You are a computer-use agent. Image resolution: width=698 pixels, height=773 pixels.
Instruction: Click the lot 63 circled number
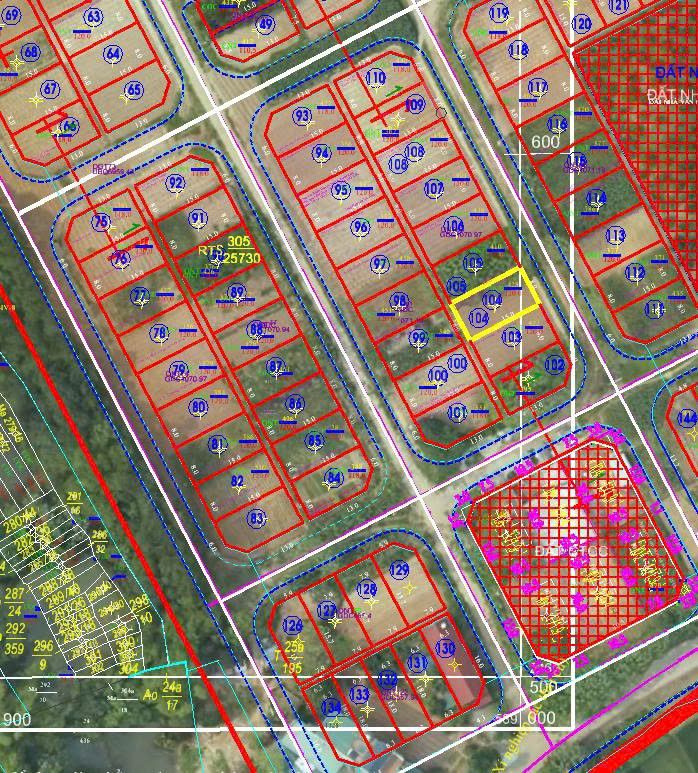coord(94,17)
